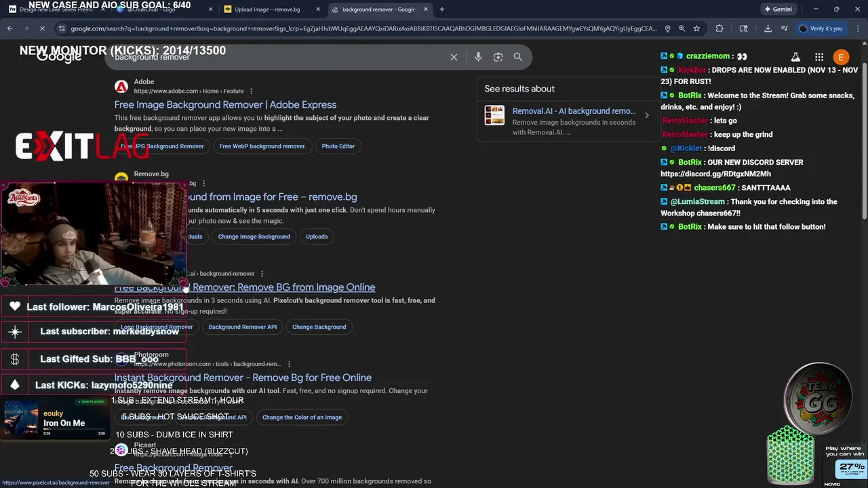The image size is (868, 488).
Task: Click 'Free WebP background remover.' chip
Action: coord(262,146)
